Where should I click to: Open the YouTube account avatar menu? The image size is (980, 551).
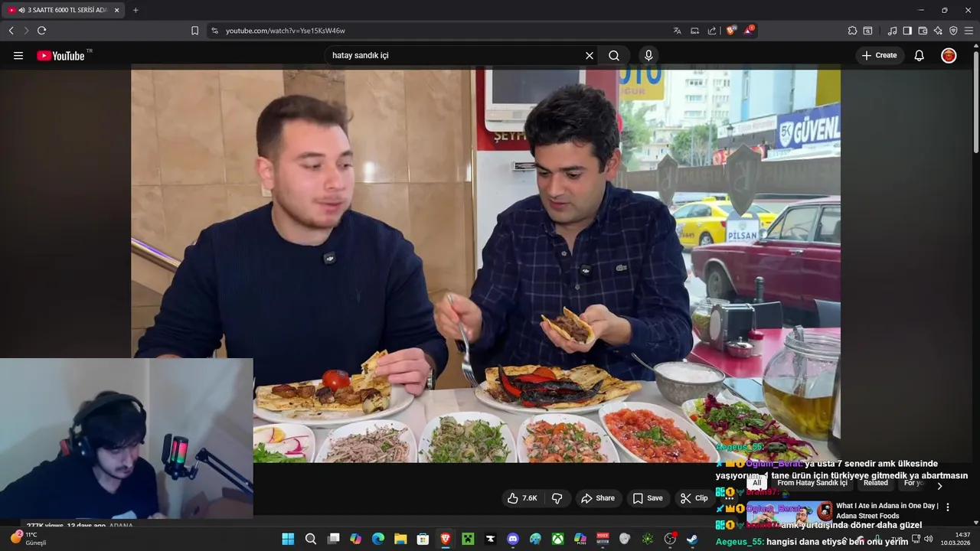[x=949, y=56]
